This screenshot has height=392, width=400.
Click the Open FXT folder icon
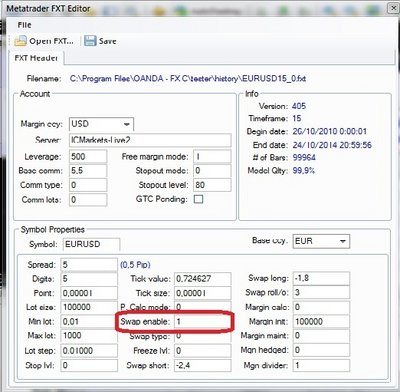(20, 41)
